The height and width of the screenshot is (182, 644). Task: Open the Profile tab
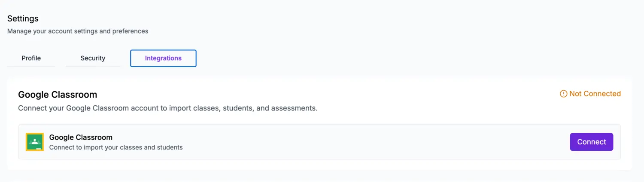click(x=31, y=58)
